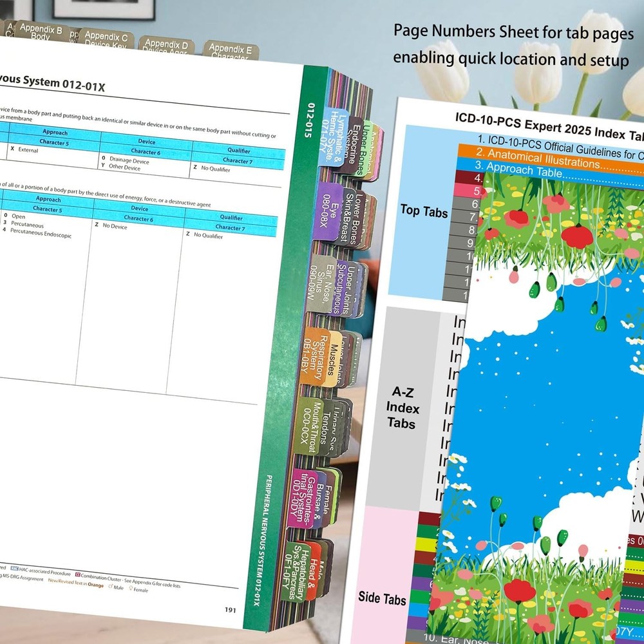Click the '4 Percutaneous Endoscopic' entry
This screenshot has height=644, width=644.
click(x=37, y=232)
